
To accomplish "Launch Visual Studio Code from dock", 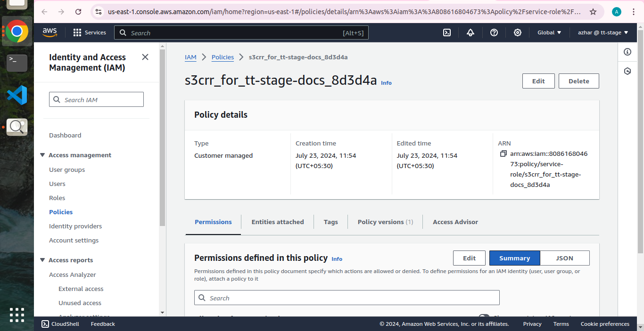I will click(x=17, y=96).
